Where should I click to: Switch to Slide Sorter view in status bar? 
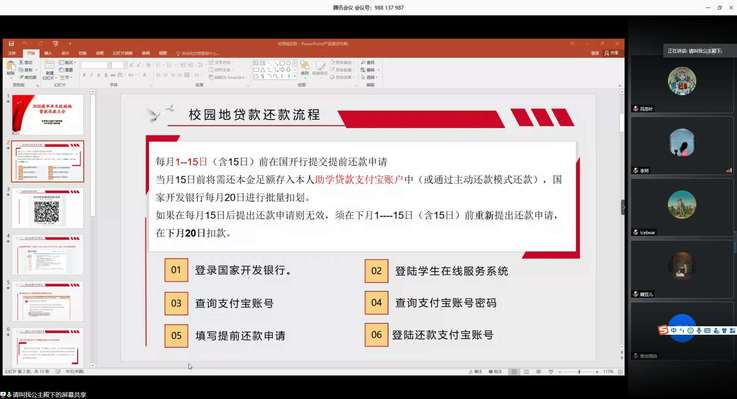526,372
